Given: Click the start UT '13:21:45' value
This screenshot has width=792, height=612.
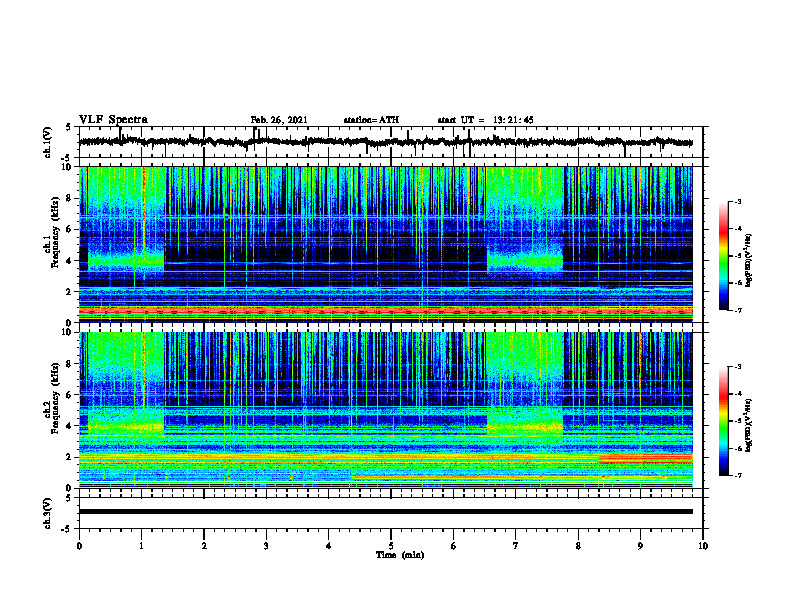Looking at the screenshot, I should click(513, 120).
